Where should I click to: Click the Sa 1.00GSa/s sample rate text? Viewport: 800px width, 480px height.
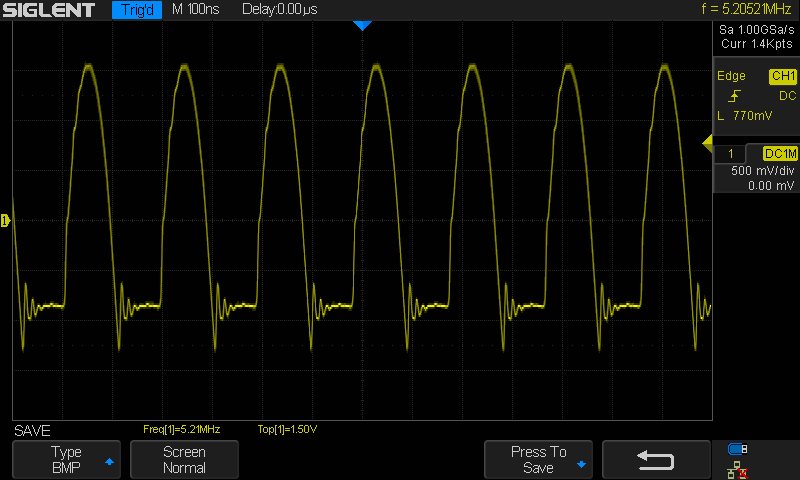point(757,30)
